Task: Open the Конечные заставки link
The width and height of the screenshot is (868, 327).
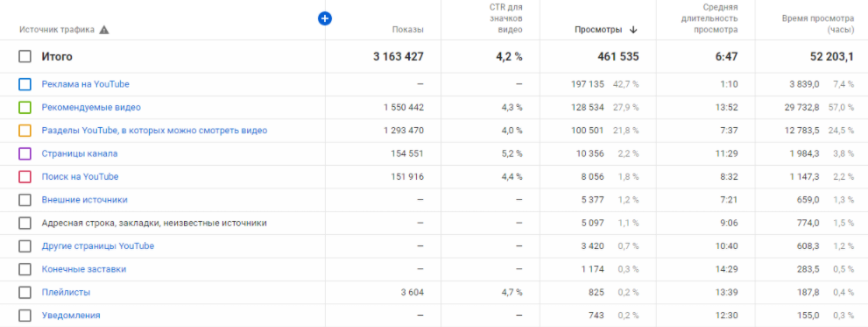Action: coord(83,269)
